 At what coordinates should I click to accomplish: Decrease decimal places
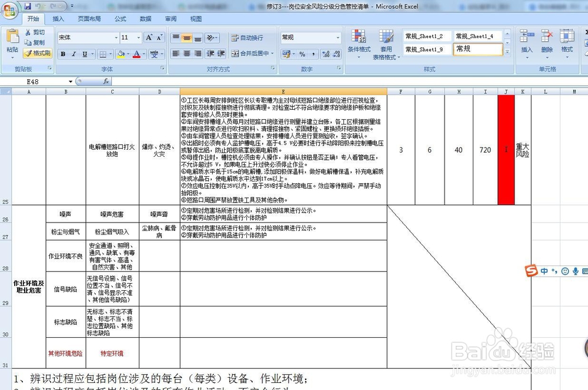point(337,54)
